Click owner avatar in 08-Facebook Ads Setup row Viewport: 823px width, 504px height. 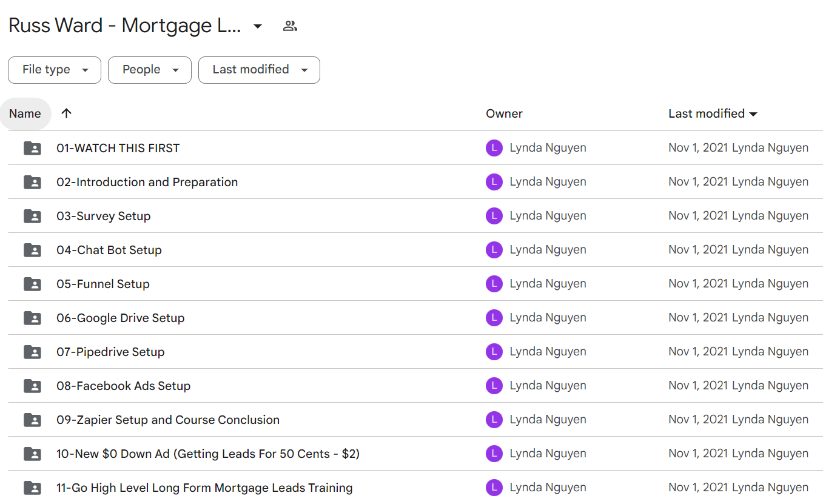coord(494,386)
